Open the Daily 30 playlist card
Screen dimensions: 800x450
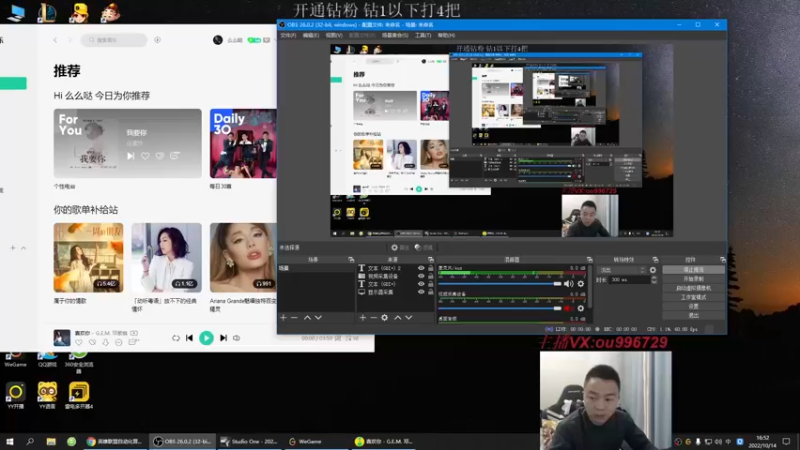[243, 143]
